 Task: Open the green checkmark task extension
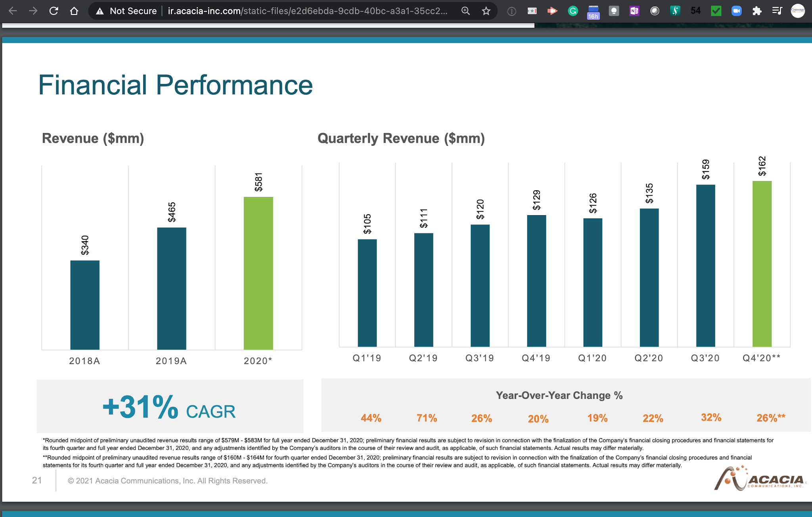[716, 11]
